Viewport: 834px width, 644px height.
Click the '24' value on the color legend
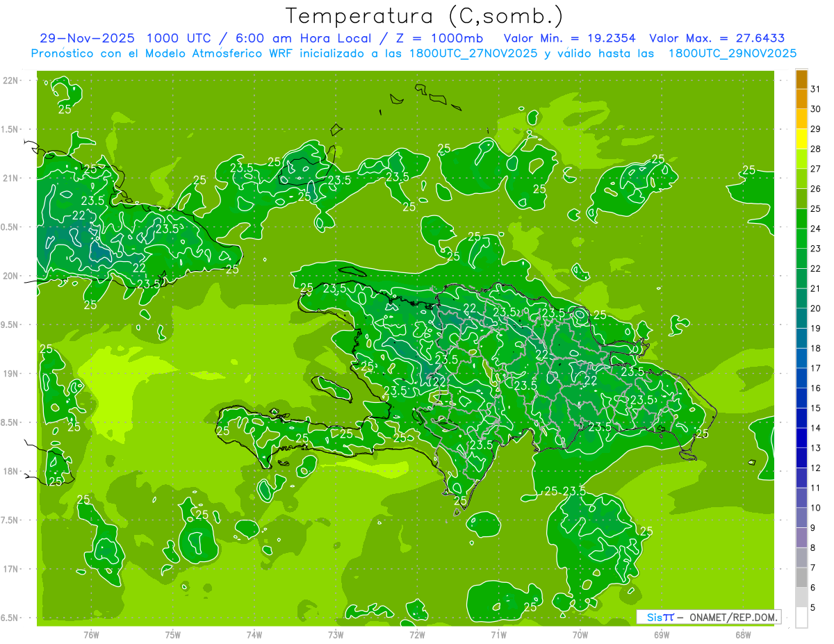point(815,229)
